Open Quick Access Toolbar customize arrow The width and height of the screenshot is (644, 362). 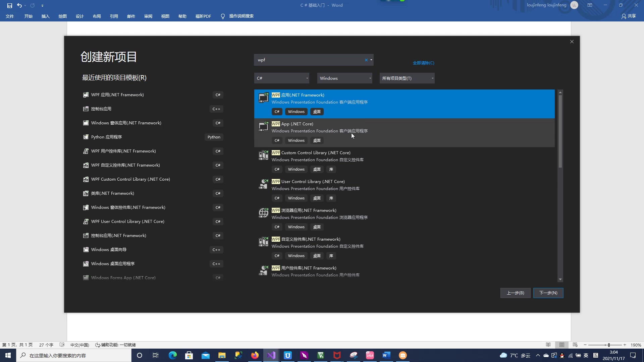pos(42,6)
